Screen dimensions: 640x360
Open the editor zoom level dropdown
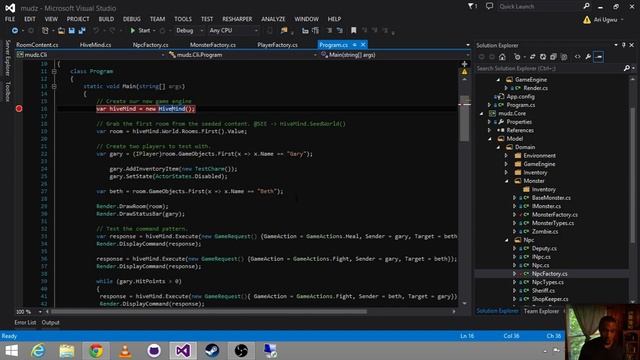[x=40, y=312]
